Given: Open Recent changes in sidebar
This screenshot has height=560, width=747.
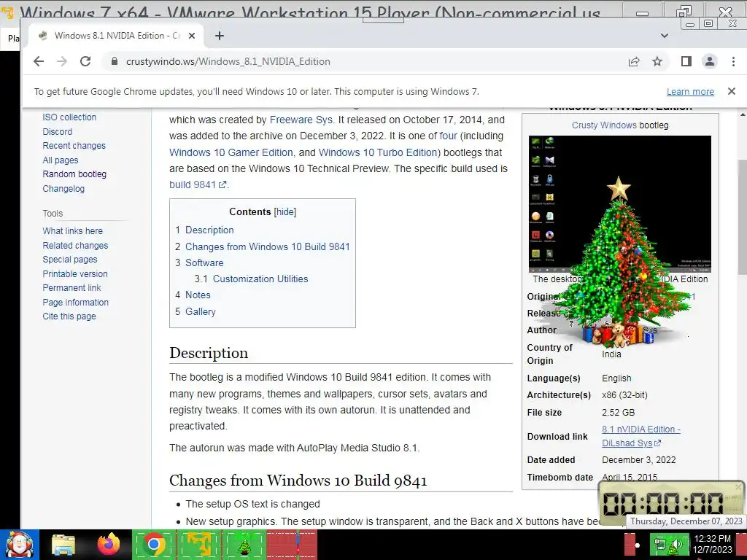Looking at the screenshot, I should click(74, 146).
